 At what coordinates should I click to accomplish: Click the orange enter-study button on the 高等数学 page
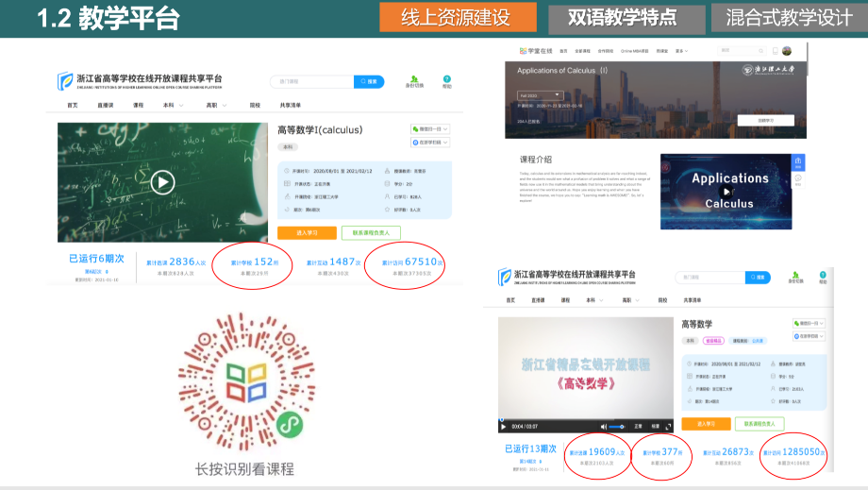(x=706, y=424)
